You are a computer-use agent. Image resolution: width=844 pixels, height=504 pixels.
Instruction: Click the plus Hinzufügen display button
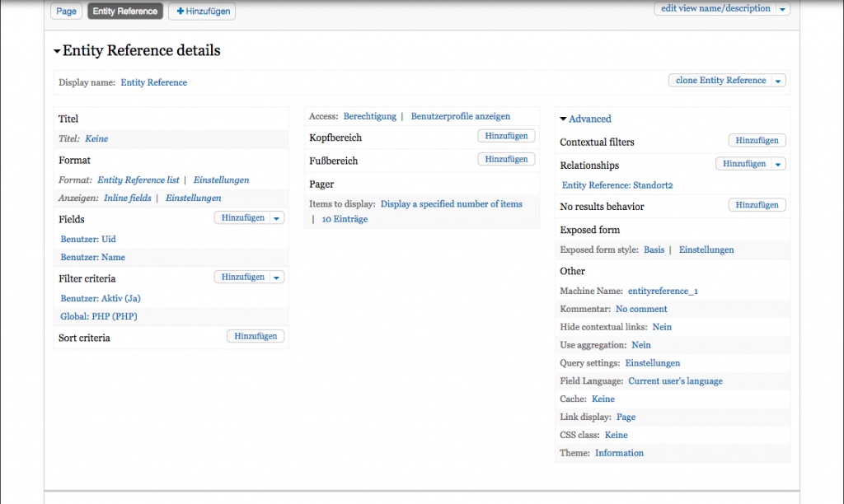[x=202, y=12]
